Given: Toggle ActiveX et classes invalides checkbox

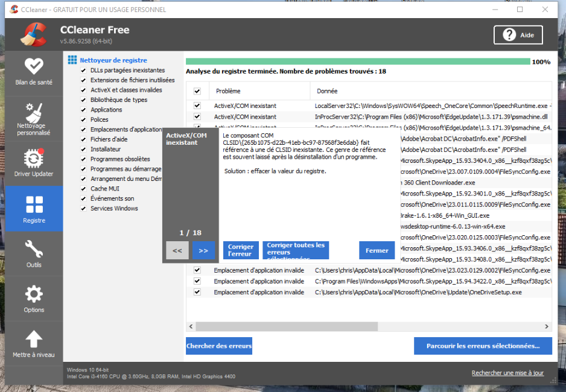Looking at the screenshot, I should coord(83,90).
